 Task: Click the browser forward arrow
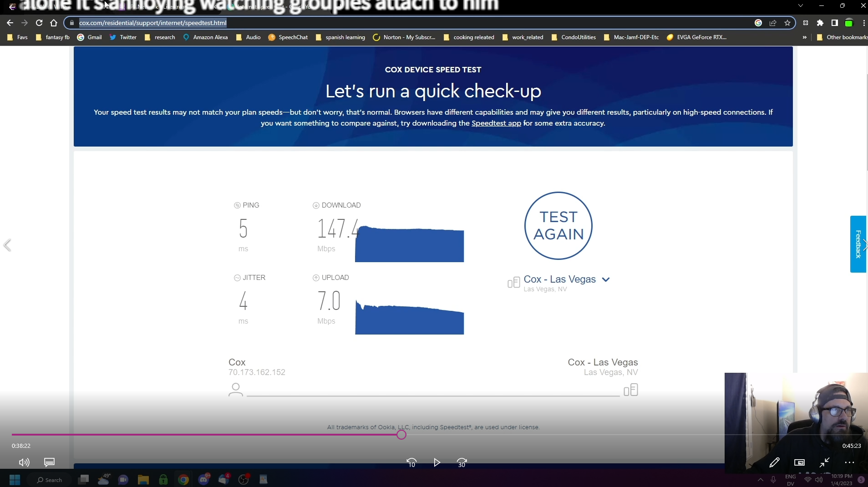point(25,23)
